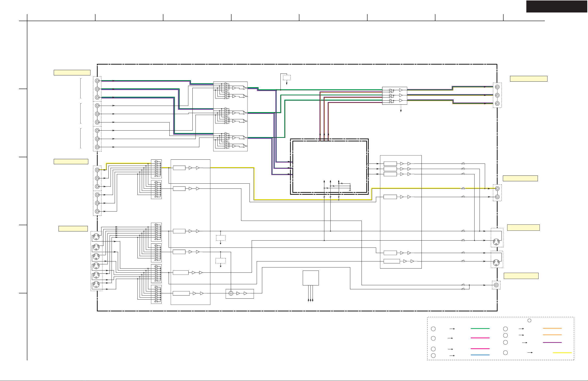Click the green line in the legend
The height and width of the screenshot is (381, 588).
coord(480,329)
